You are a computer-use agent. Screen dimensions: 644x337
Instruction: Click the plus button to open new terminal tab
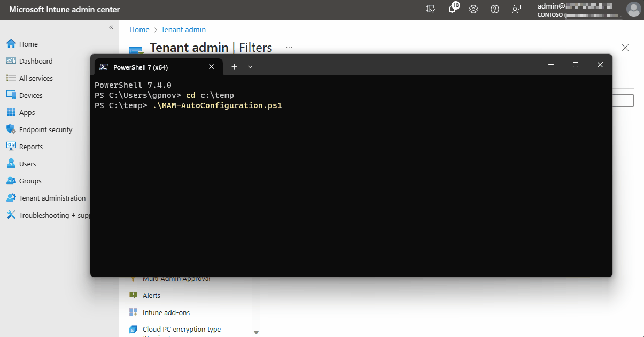coord(234,66)
